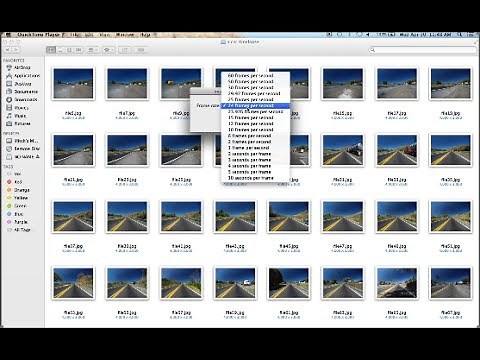
Task: Click the file67.jpg file name
Action: coord(451,313)
